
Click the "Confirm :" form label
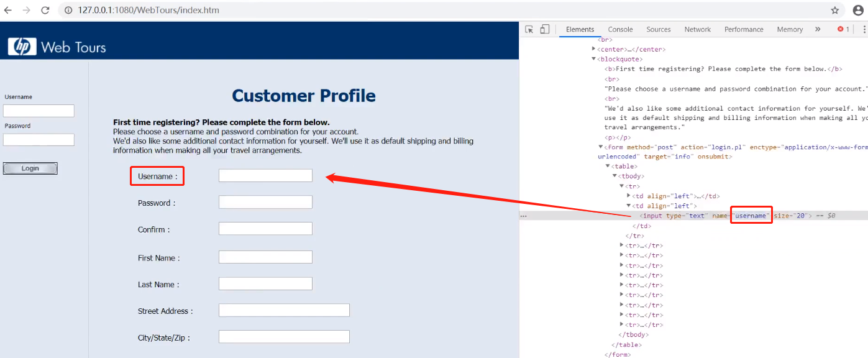pyautogui.click(x=153, y=229)
